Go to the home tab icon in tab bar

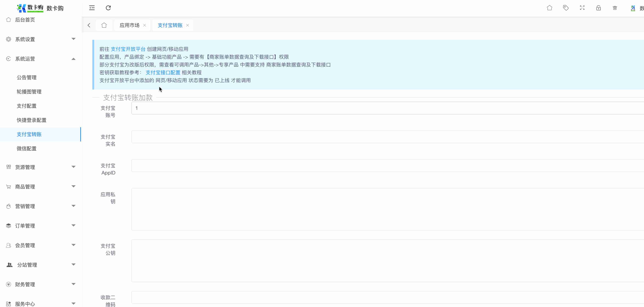tap(104, 25)
